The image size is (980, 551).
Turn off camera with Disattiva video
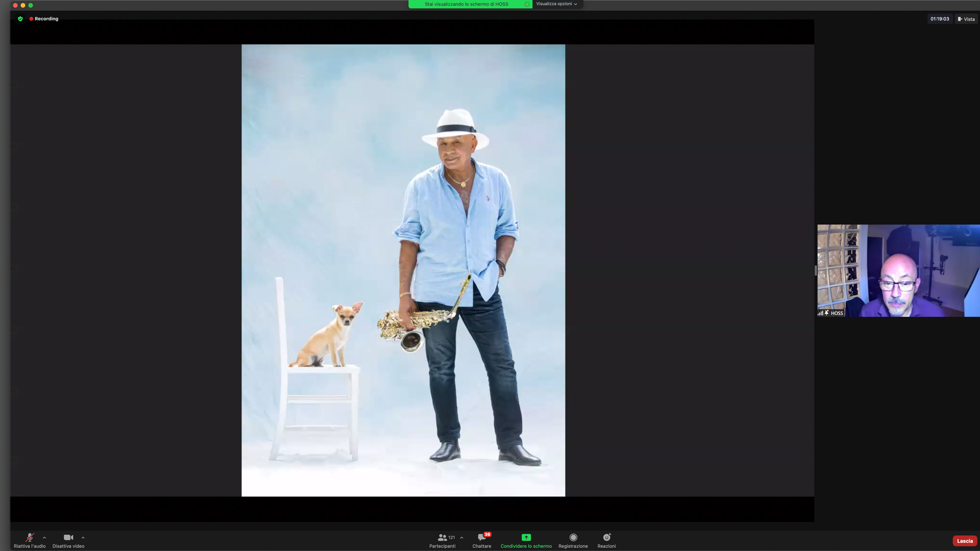pos(68,537)
